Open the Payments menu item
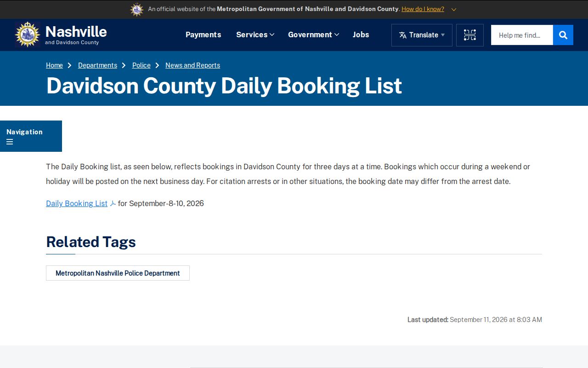The image size is (588, 368). tap(203, 34)
